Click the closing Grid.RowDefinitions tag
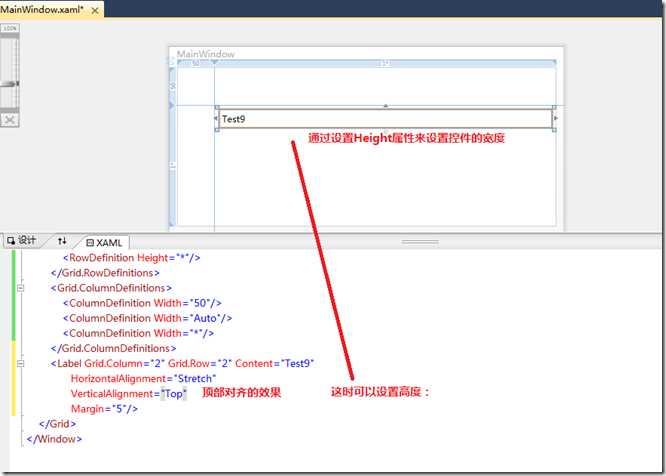Viewport: 666px width, 476px height. (x=105, y=273)
